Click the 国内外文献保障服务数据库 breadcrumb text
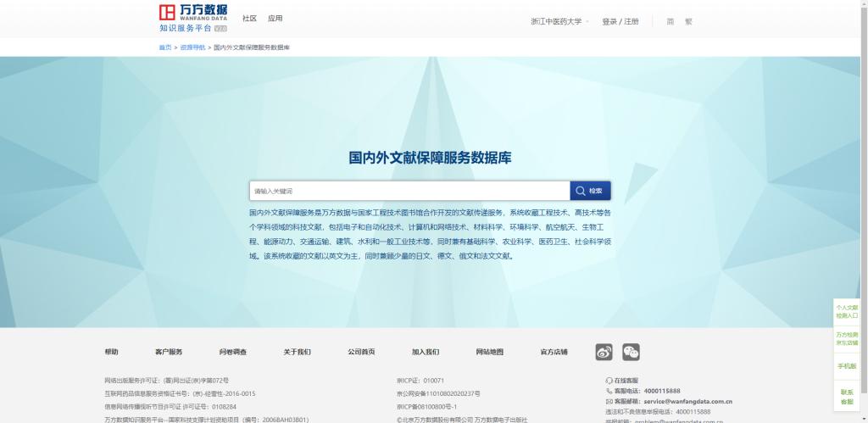Screen dimensions: 868x423 [x=251, y=47]
